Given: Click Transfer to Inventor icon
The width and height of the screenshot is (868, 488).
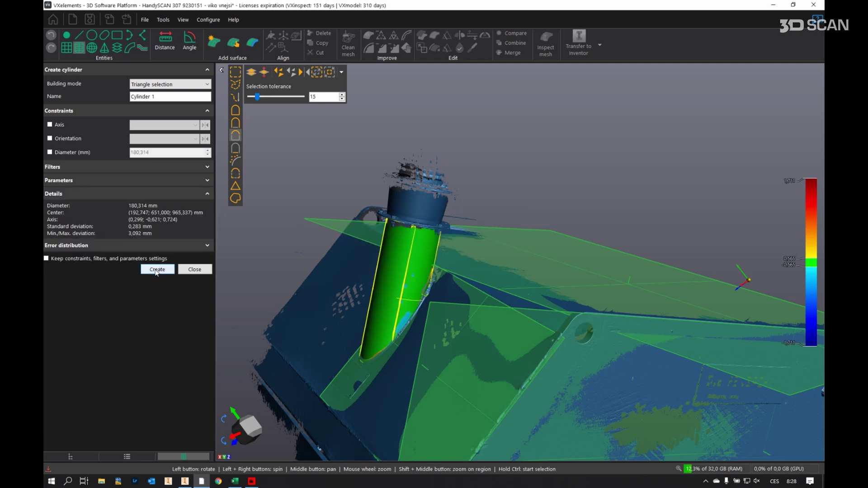Looking at the screenshot, I should tap(579, 43).
